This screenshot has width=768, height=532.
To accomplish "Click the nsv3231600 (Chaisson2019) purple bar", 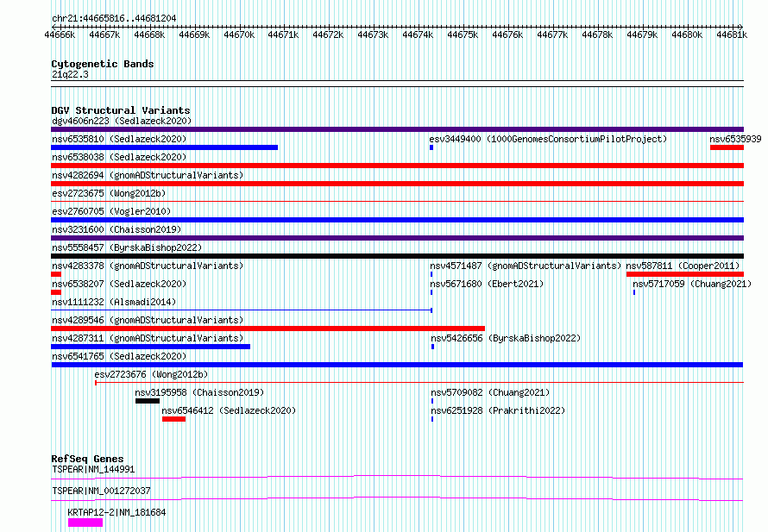I will point(397,238).
